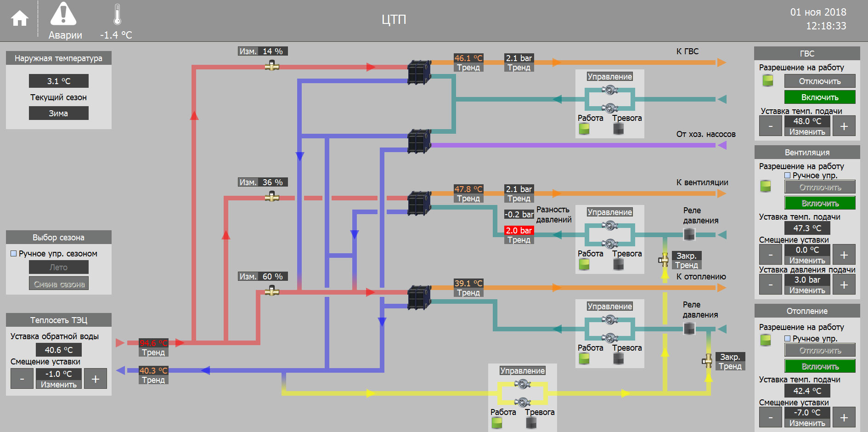Image resolution: width=868 pixels, height=432 pixels.
Task: Open Управление for the yellow makeup pumps
Action: pyautogui.click(x=522, y=371)
